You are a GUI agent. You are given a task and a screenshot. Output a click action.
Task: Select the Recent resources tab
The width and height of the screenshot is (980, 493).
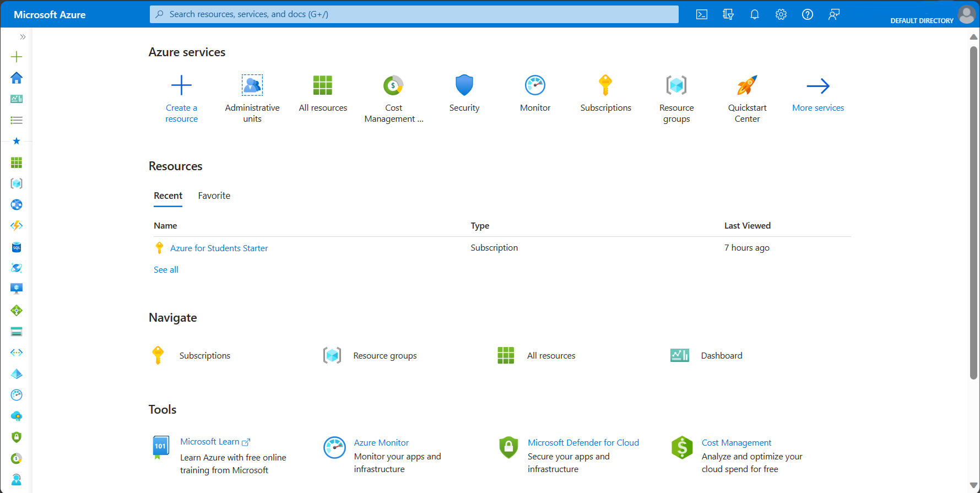click(168, 196)
